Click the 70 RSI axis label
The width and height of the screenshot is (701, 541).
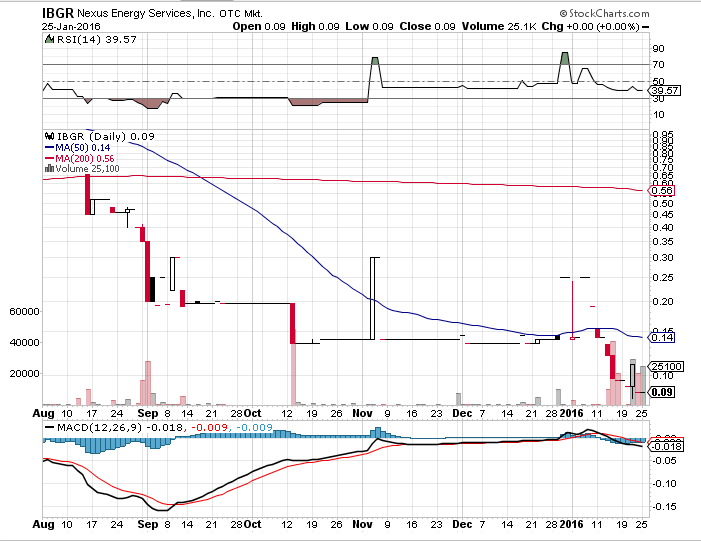(x=659, y=65)
